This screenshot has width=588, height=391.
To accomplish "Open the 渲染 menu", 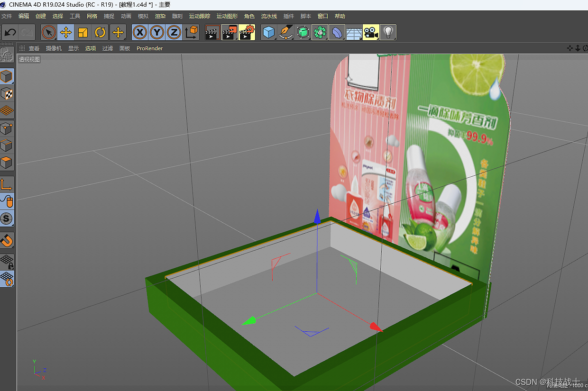I will (160, 16).
